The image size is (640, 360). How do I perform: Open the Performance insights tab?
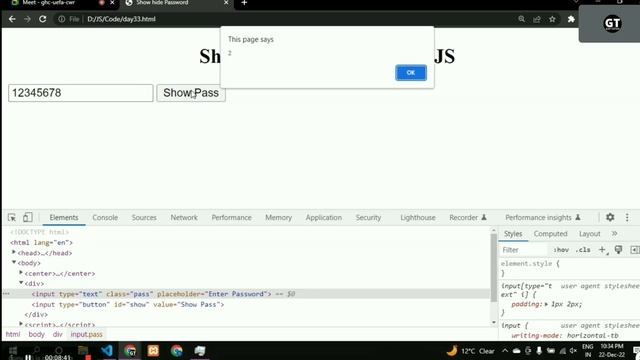[x=542, y=218]
